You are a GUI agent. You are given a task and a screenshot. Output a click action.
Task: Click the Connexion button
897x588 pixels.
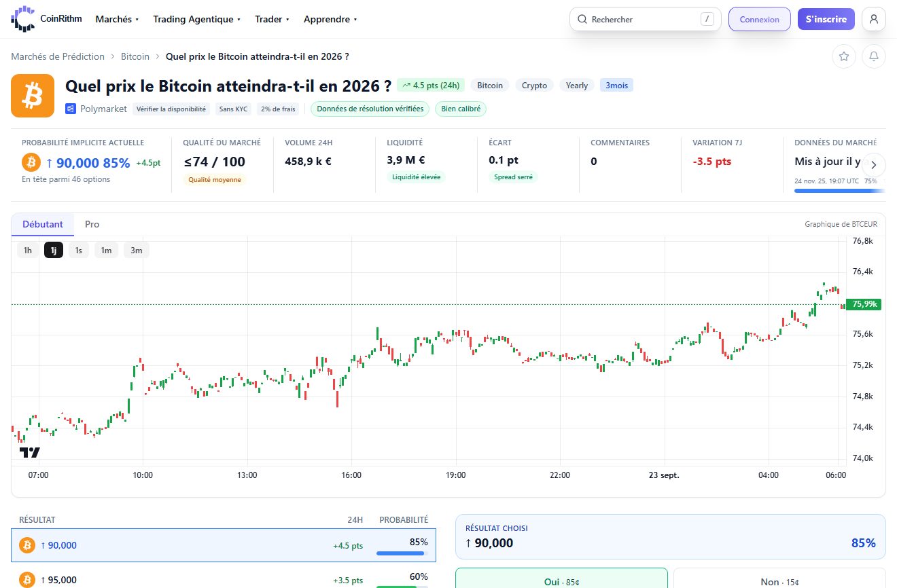coord(760,19)
